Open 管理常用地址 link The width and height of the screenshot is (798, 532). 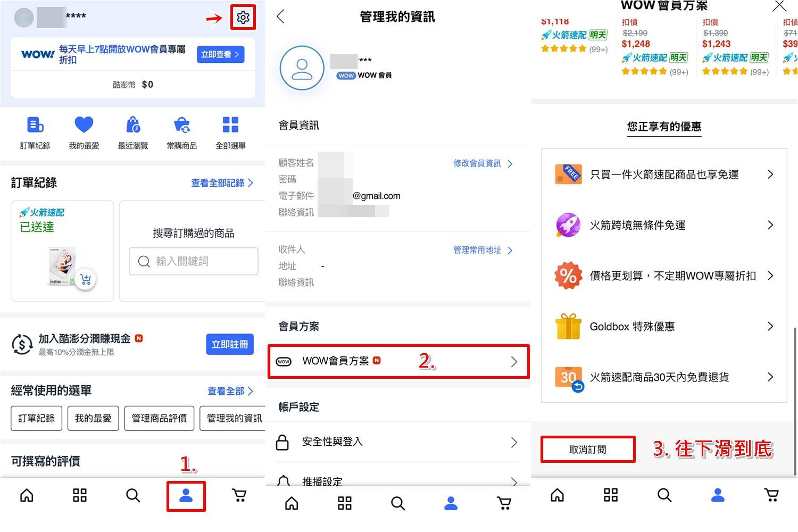click(483, 250)
